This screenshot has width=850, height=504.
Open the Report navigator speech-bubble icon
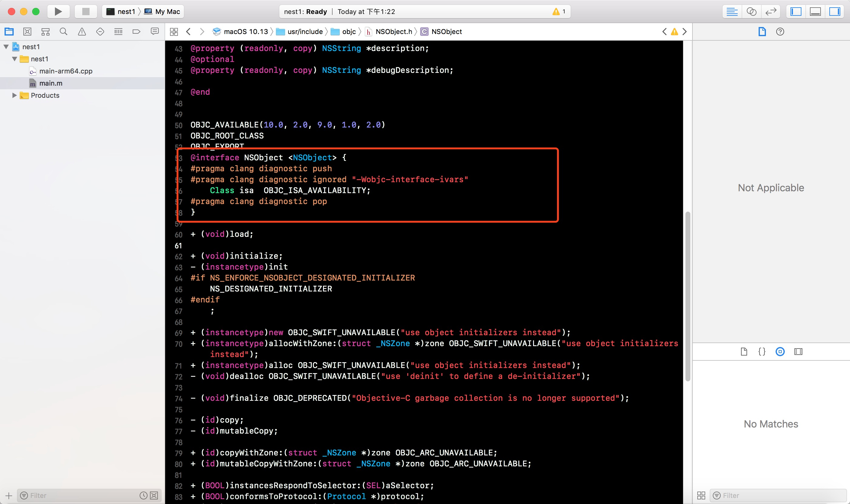point(155,32)
